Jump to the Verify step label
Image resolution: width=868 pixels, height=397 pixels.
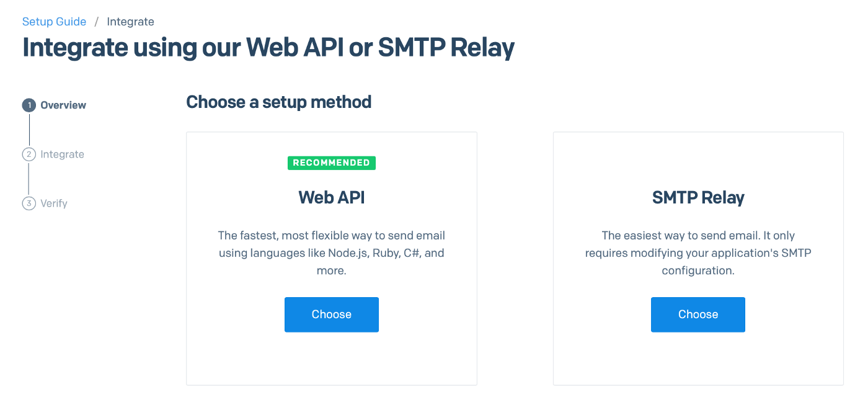click(x=54, y=203)
